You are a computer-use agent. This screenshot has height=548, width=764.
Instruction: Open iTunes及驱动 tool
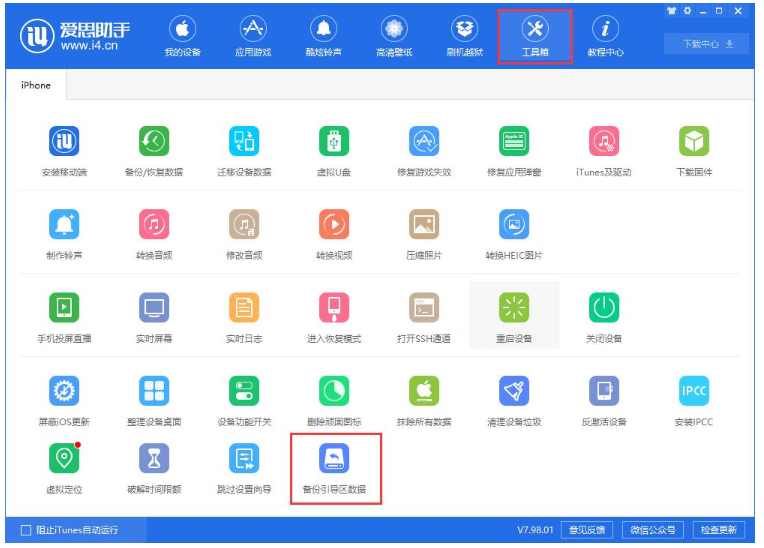604,141
